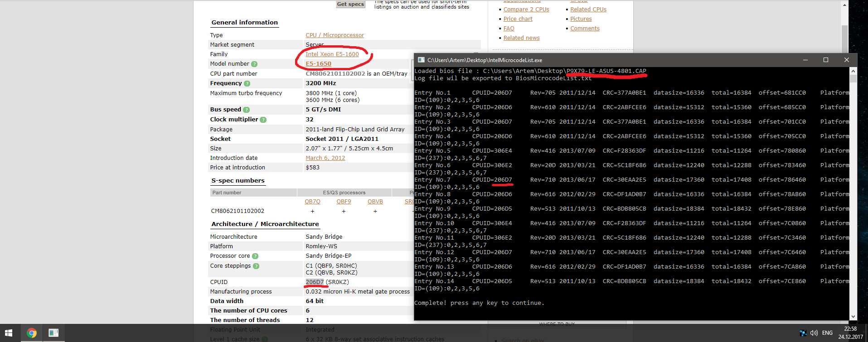Open the Related news link
This screenshot has width=868, height=342.
pyautogui.click(x=522, y=38)
